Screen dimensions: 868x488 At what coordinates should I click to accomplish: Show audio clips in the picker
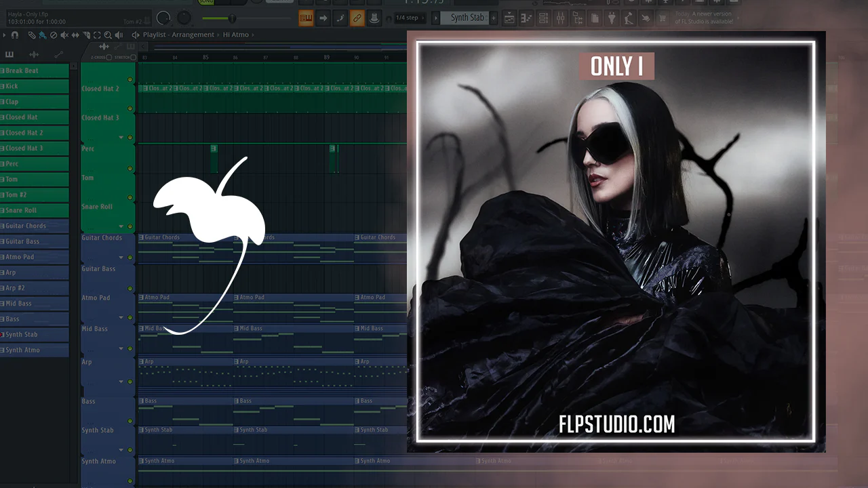click(x=34, y=54)
